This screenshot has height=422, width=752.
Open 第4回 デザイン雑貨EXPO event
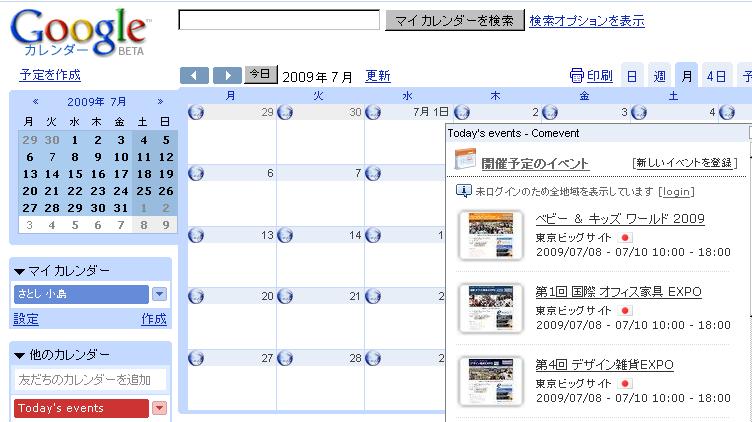(x=604, y=364)
